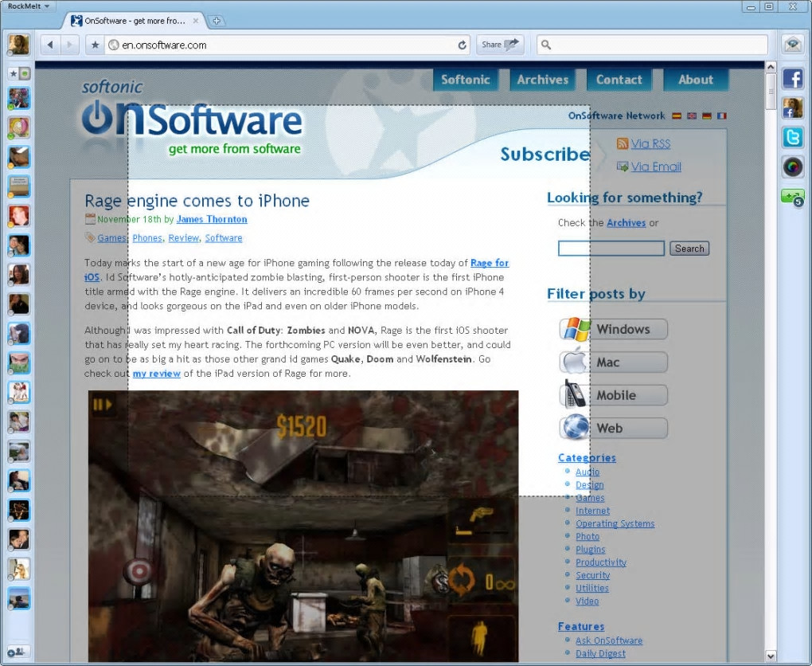Open the Audio category
812x666 pixels.
(588, 472)
